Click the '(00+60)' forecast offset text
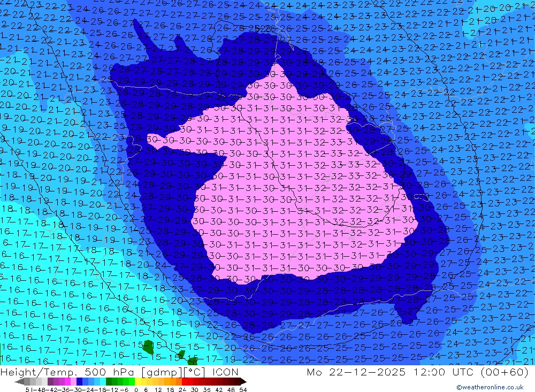 [505, 372]
